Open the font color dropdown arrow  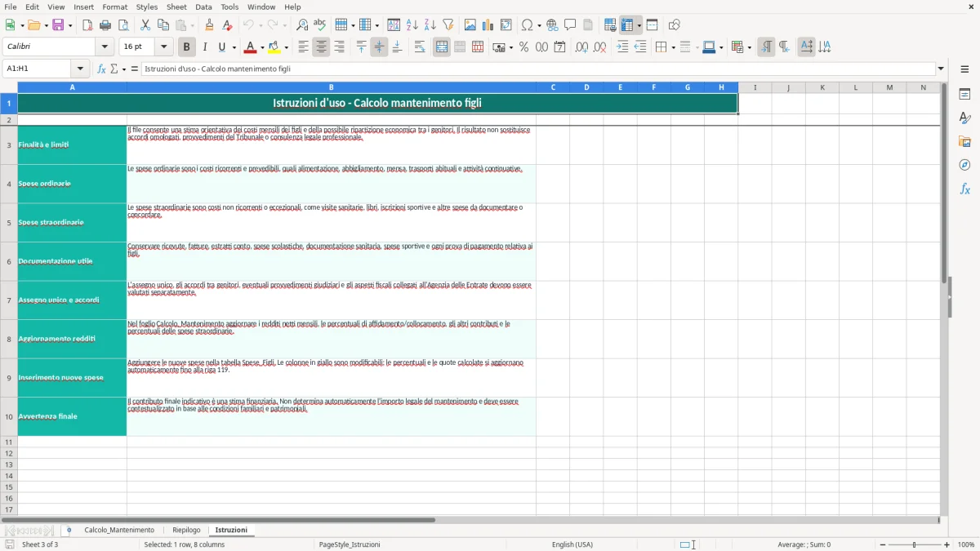pos(261,47)
